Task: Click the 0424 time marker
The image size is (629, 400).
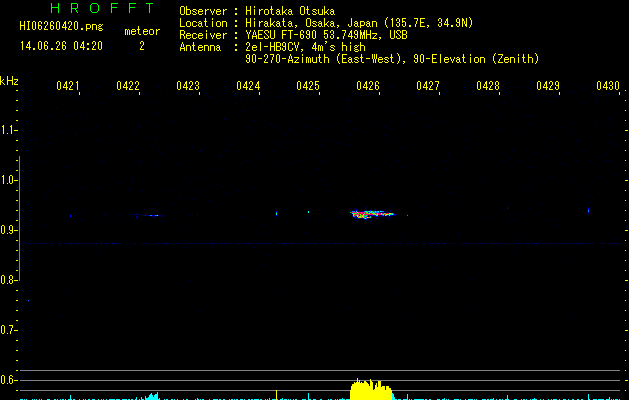Action: tap(248, 86)
